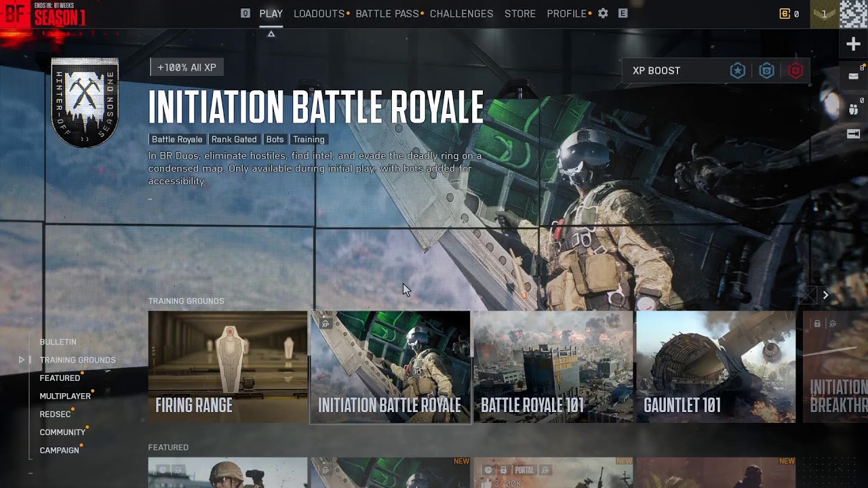Click the collapse side panel arrow icon

pos(854,134)
